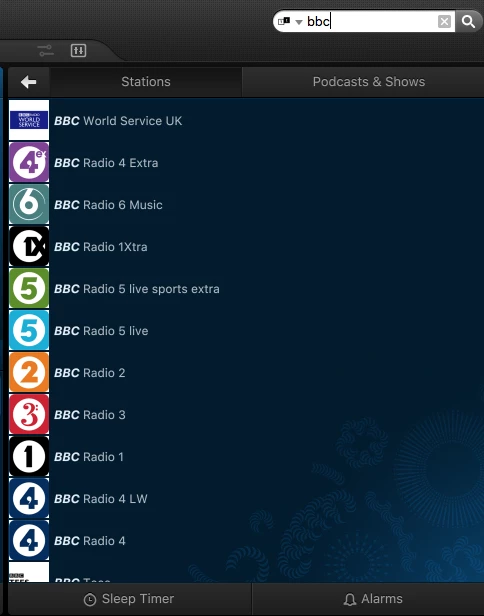Open the EQ sliders icon
This screenshot has height=616, width=484.
pyautogui.click(x=46, y=50)
